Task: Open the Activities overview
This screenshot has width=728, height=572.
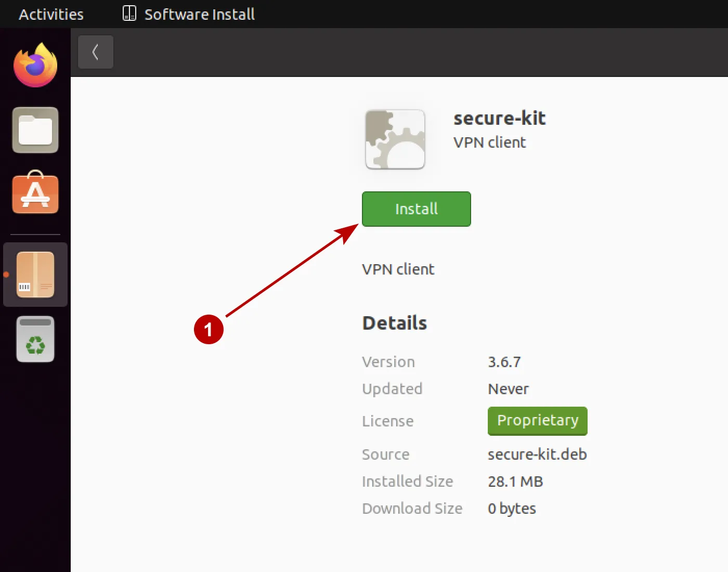Action: point(51,14)
